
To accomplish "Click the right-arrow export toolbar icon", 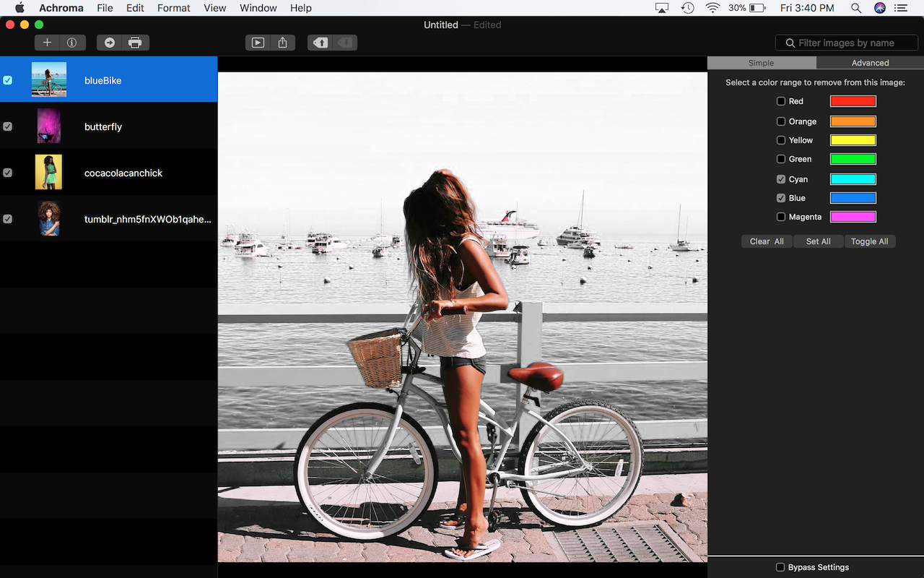I will [x=110, y=43].
